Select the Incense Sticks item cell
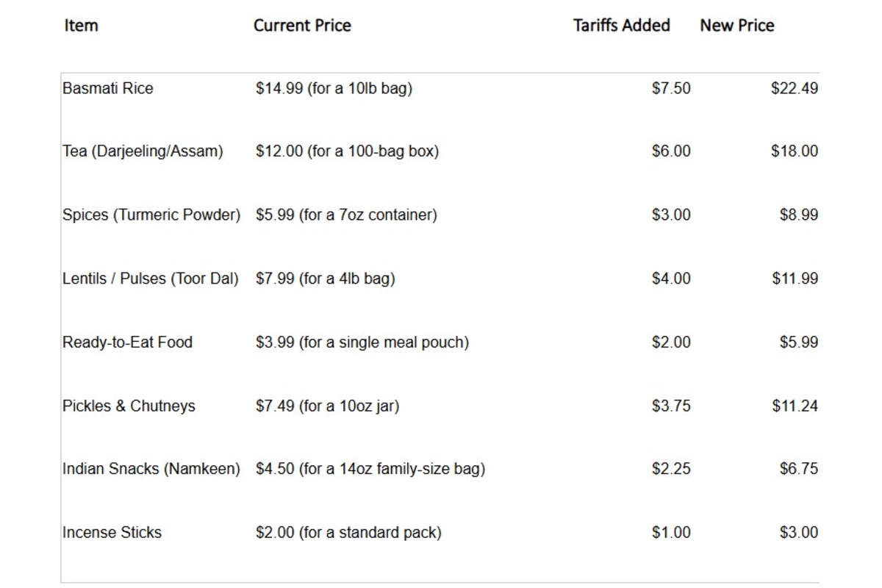Image resolution: width=882 pixels, height=588 pixels. pyautogui.click(x=112, y=533)
